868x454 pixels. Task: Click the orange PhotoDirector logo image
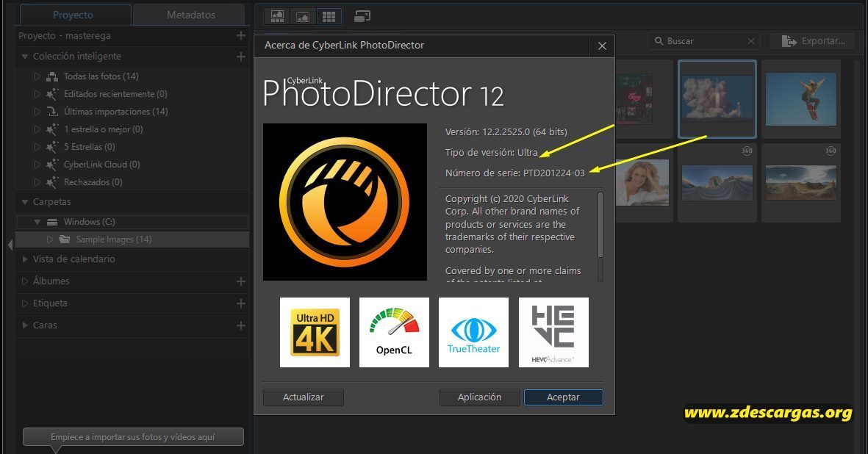pyautogui.click(x=345, y=202)
